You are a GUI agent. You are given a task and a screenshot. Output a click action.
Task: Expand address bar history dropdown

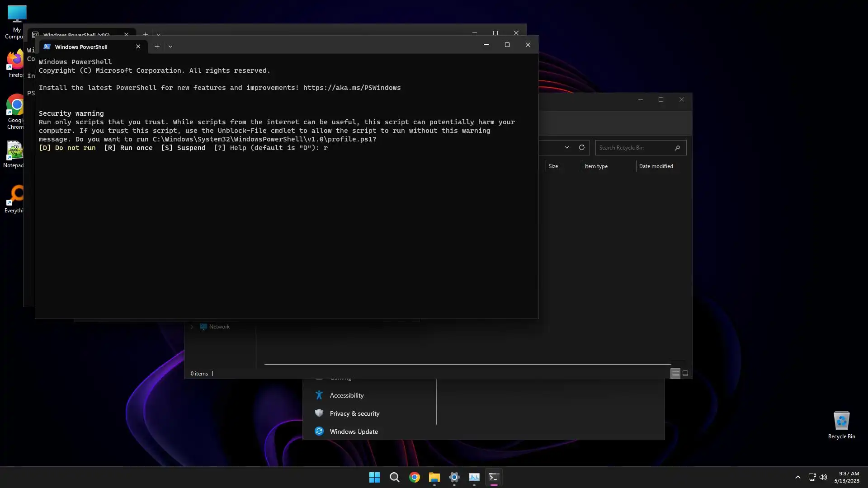point(566,147)
